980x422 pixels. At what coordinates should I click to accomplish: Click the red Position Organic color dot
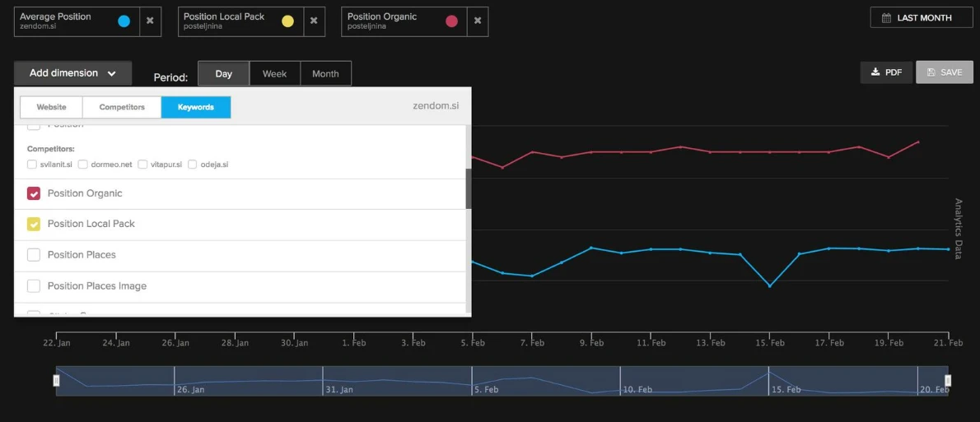pos(451,21)
